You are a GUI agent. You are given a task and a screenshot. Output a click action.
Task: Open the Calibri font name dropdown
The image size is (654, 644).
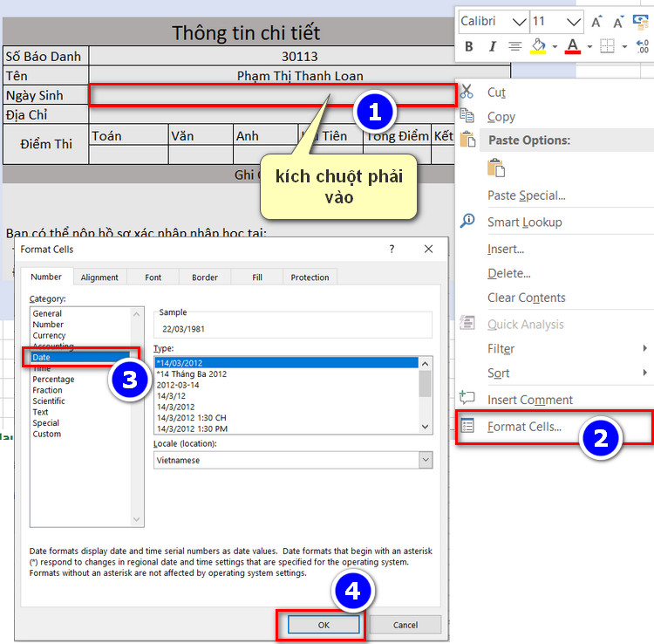click(519, 21)
